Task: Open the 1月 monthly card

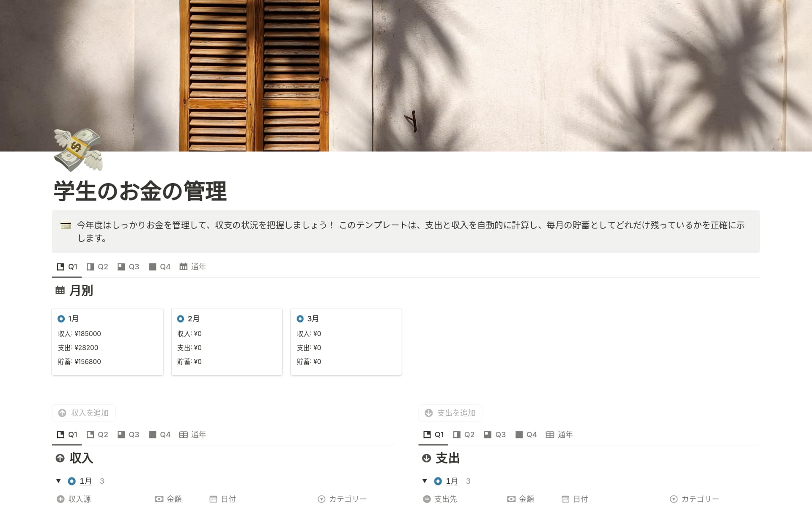Action: point(107,342)
